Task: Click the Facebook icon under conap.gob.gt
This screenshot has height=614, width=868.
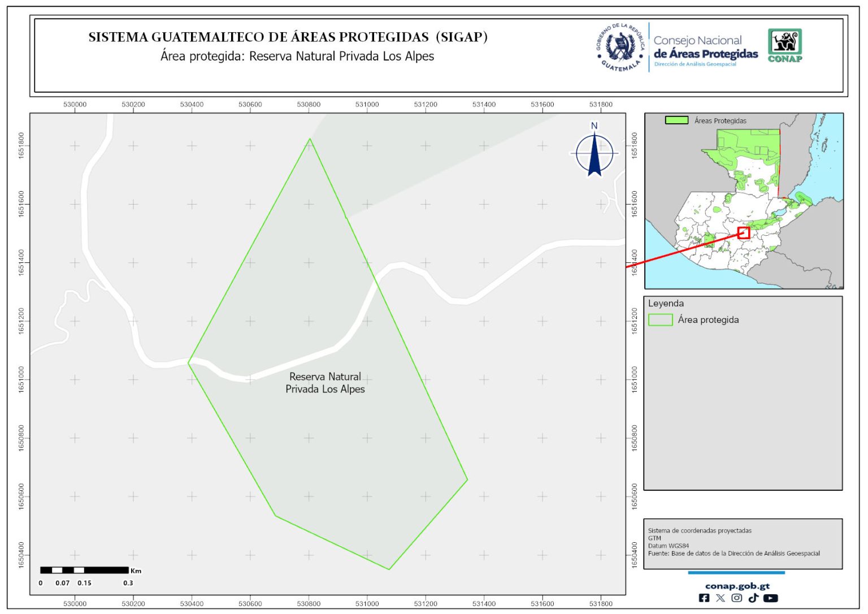Action: click(704, 598)
